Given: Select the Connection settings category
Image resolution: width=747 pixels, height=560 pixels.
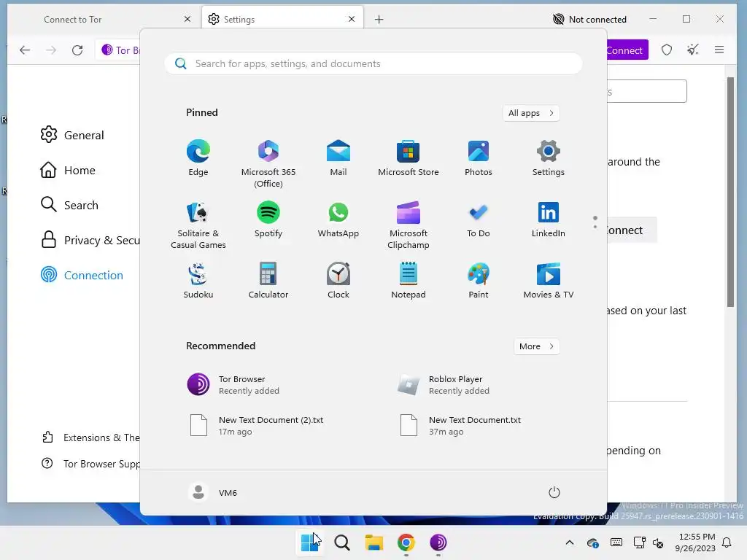Looking at the screenshot, I should (x=82, y=275).
